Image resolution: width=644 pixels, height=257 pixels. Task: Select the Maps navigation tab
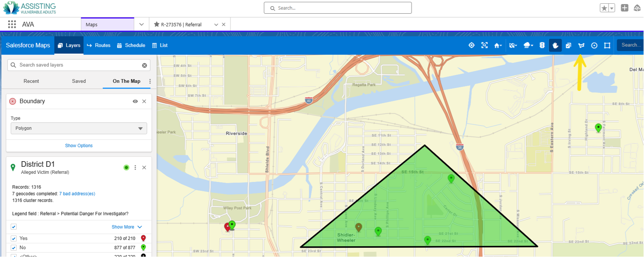pos(108,25)
